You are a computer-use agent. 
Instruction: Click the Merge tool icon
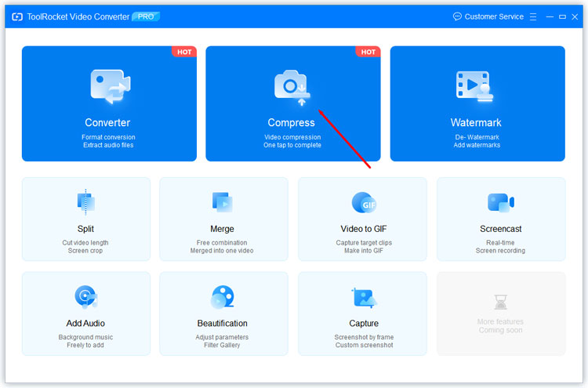click(x=222, y=202)
